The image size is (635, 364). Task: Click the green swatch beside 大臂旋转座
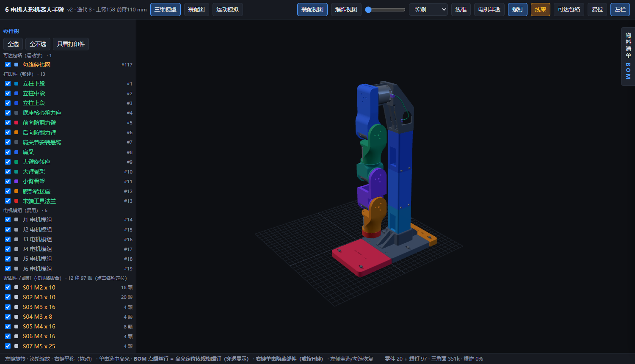click(16, 162)
